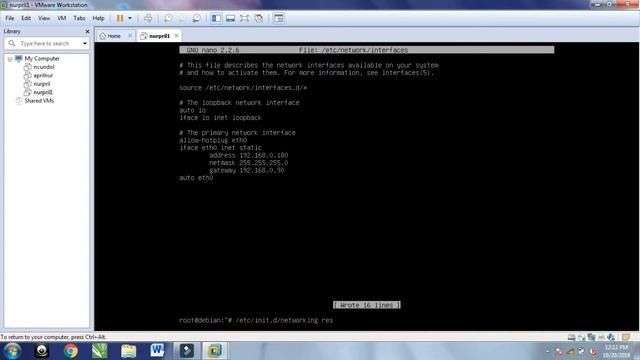
Task: Click the Pause VM toolbar button
Action: 120,18
